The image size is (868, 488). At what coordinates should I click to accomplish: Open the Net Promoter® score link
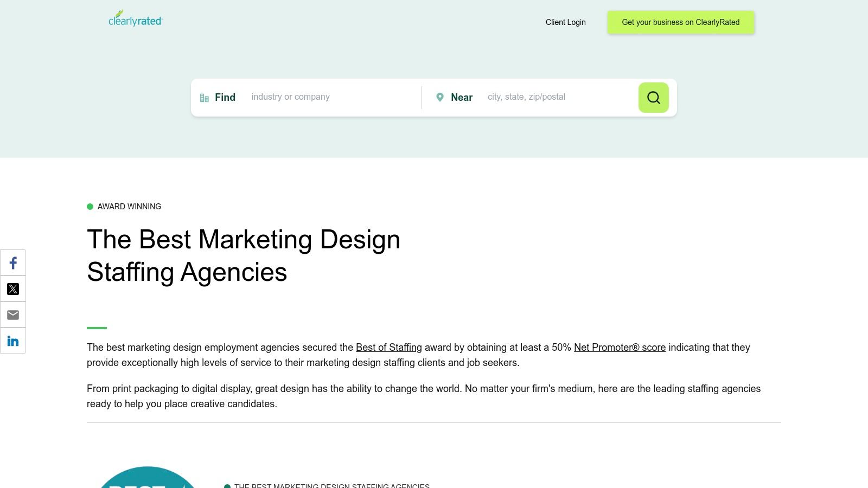(x=620, y=348)
